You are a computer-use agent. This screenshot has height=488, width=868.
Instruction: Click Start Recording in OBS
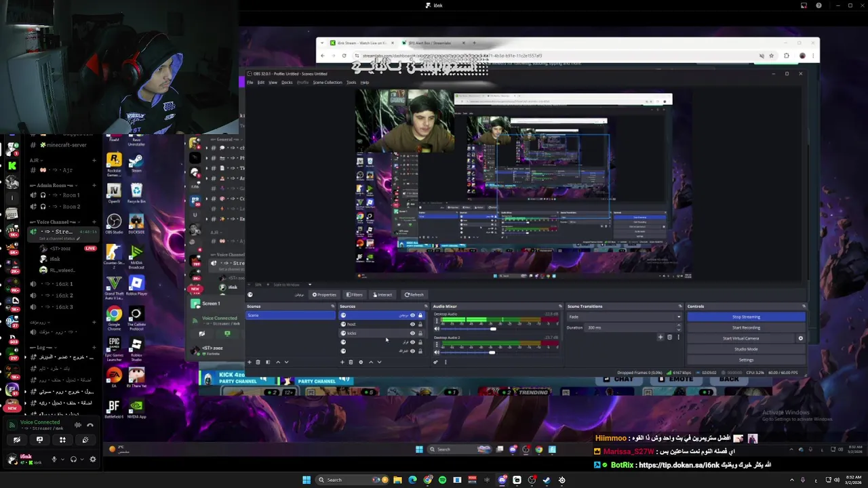746,327
